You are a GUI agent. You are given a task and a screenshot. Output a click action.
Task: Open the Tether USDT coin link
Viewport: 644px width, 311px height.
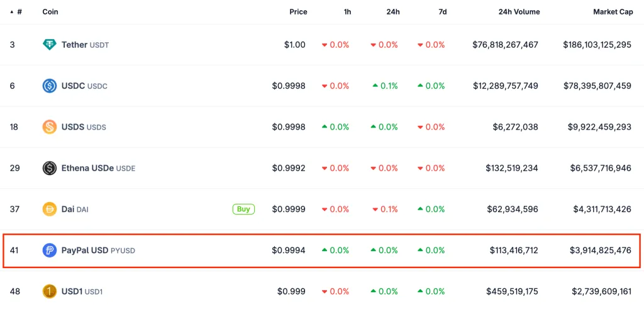(75, 45)
